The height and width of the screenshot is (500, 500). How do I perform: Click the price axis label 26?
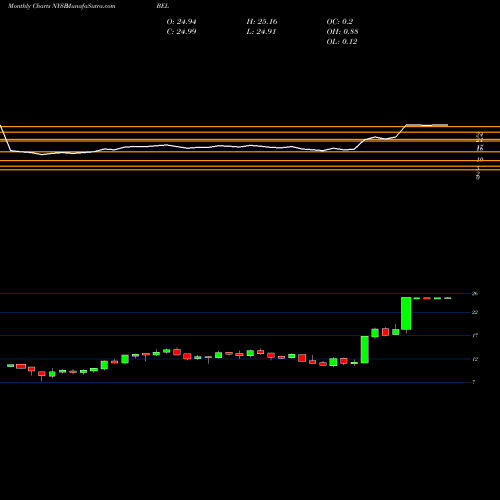tap(475, 294)
